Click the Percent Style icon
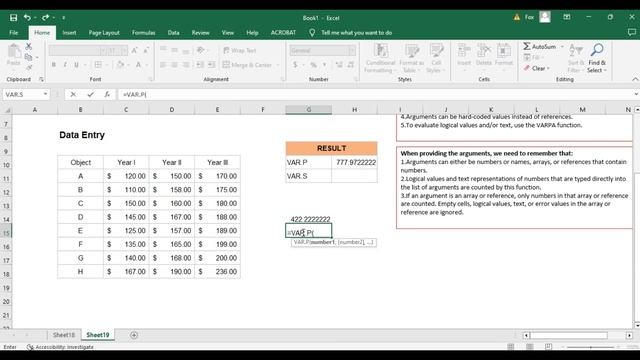Screen dimensions: 640x360 (x=313, y=64)
